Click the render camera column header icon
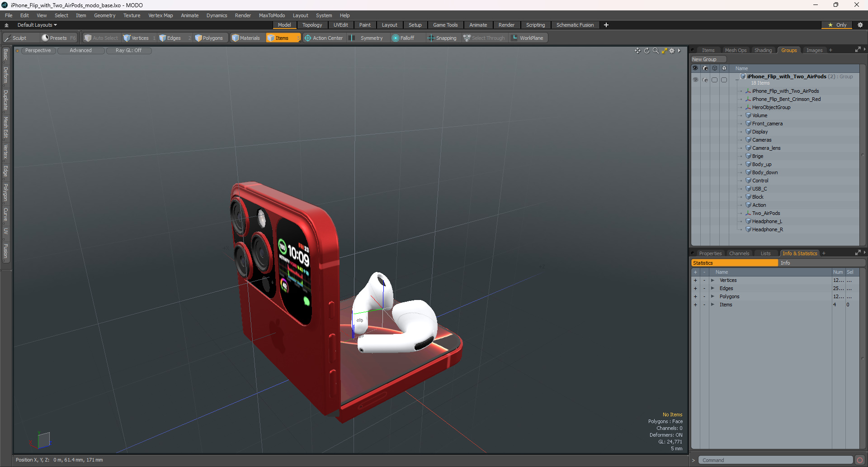The image size is (868, 467). click(705, 68)
